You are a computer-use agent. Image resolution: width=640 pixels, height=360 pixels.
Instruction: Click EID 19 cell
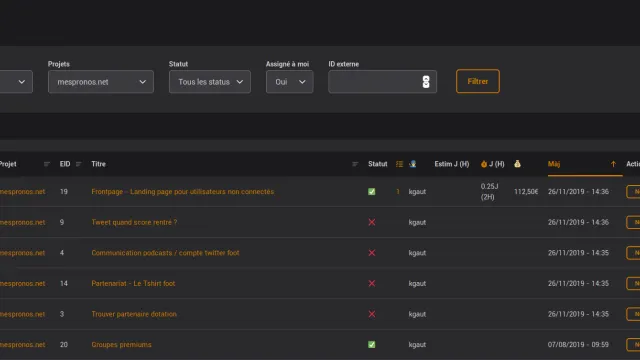(64, 191)
